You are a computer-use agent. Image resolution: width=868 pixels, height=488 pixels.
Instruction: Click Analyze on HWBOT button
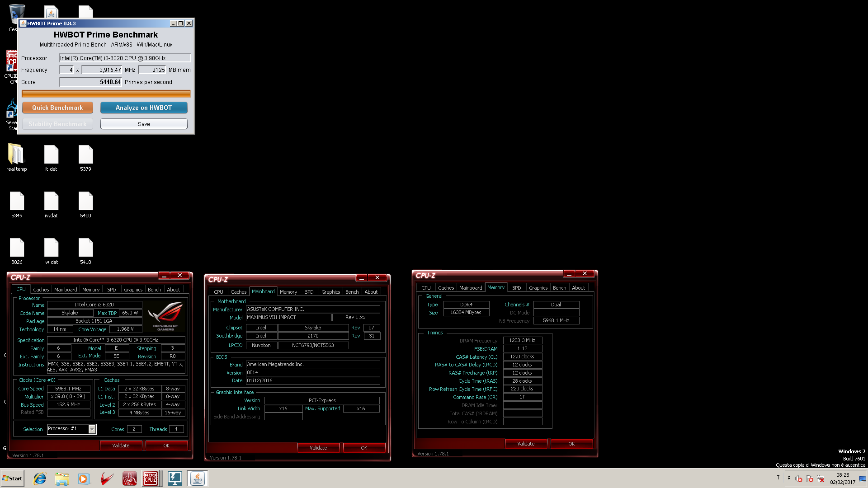point(144,108)
